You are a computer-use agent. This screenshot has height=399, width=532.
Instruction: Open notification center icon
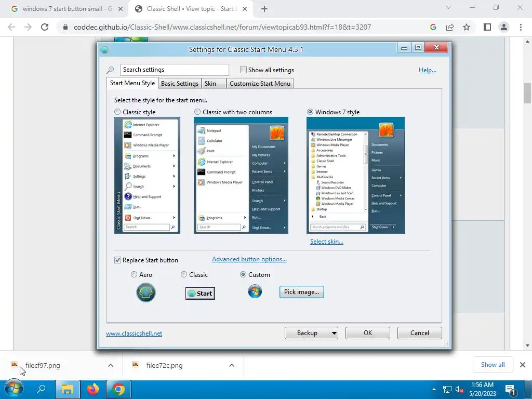pyautogui.click(x=510, y=390)
